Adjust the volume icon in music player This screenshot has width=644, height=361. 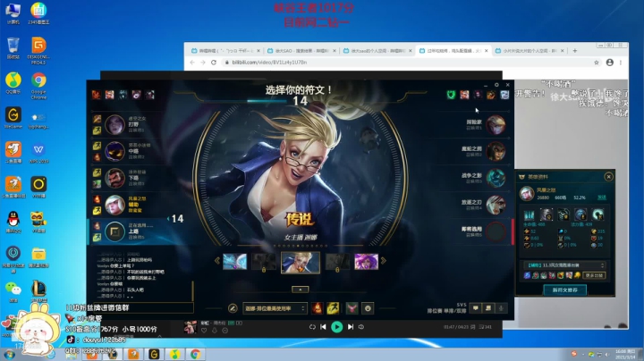click(x=361, y=327)
